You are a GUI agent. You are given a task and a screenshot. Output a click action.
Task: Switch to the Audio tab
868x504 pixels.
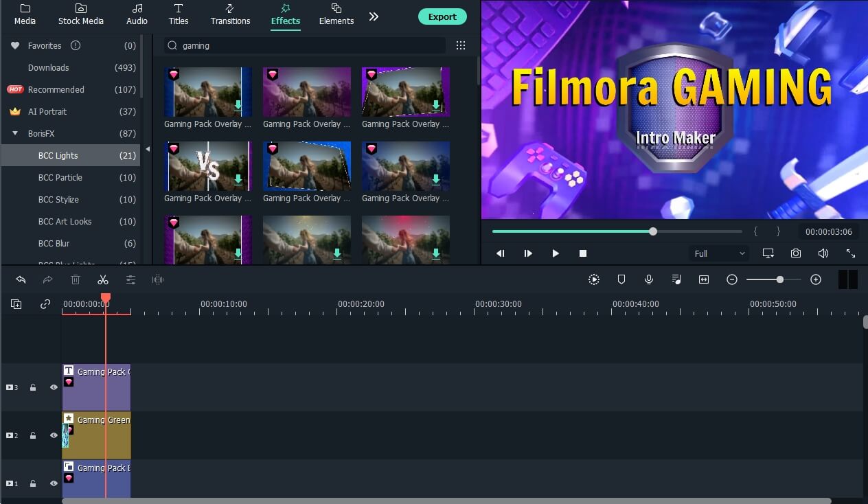pos(137,14)
